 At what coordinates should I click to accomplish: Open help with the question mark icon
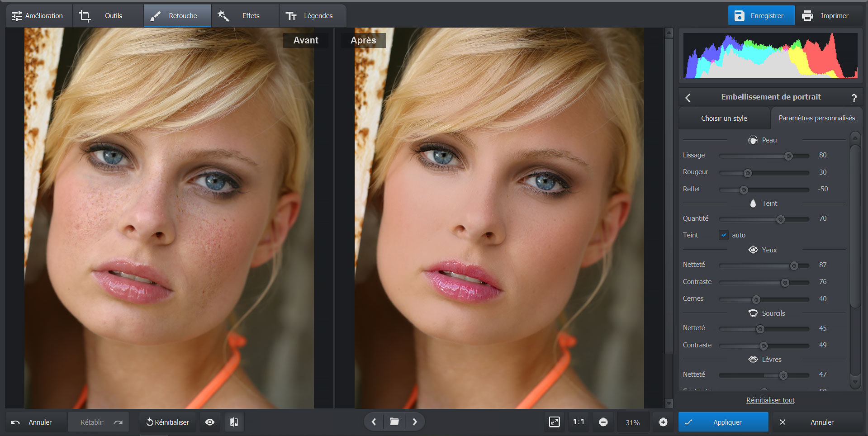click(x=854, y=98)
